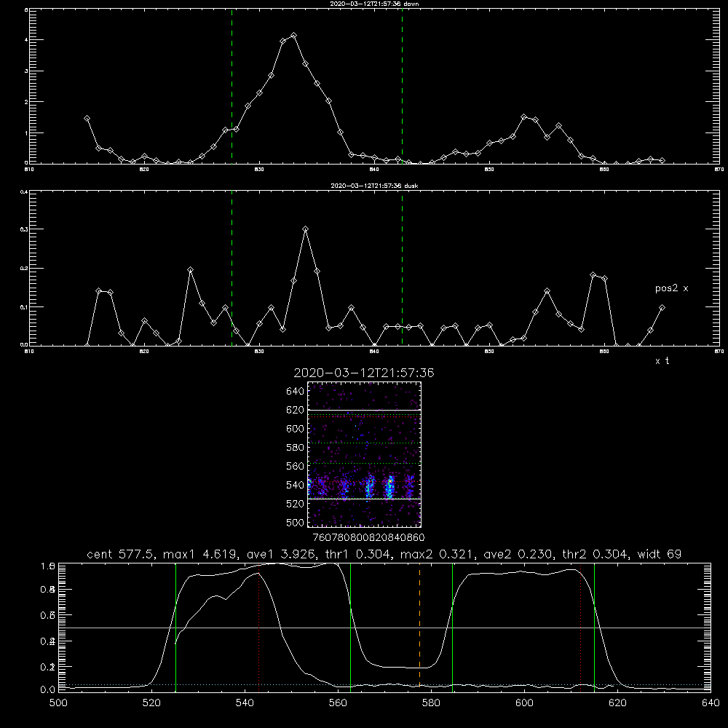Screen dimensions: 728x728
Task: Select the 'ave1 3.926' value
Action: [x=281, y=554]
